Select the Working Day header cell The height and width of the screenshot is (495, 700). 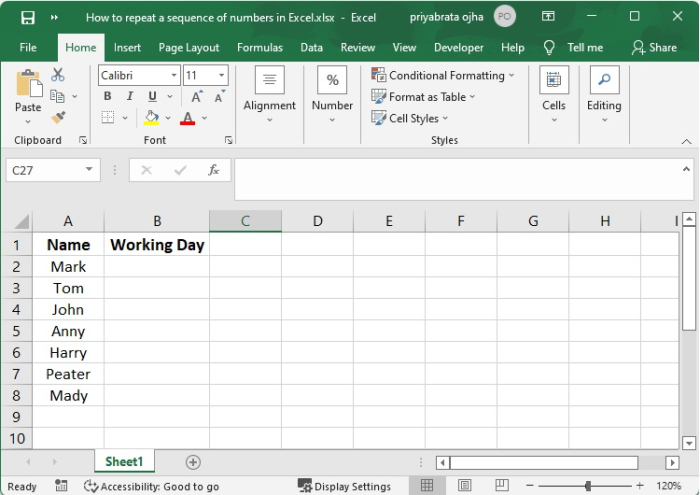157,245
